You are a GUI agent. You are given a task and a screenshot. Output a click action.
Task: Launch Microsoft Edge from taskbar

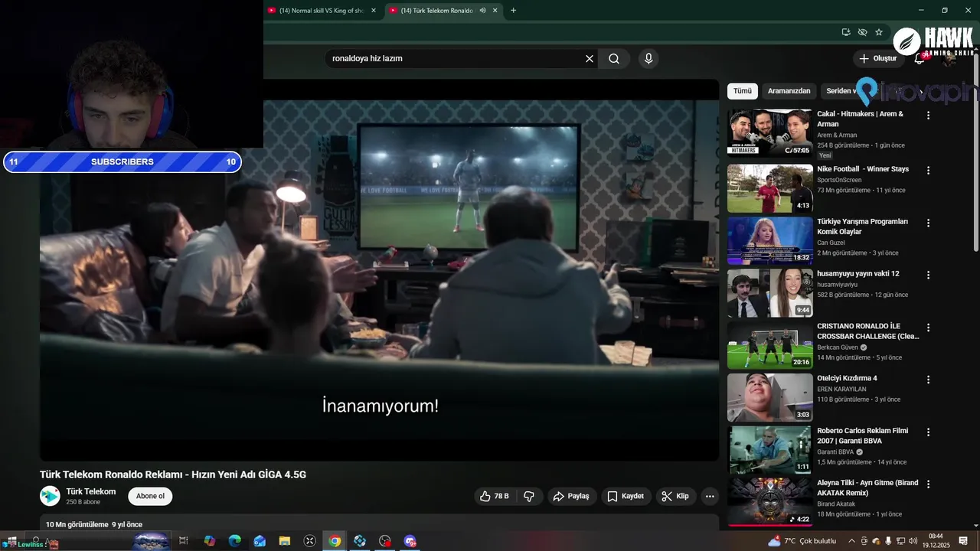(234, 541)
